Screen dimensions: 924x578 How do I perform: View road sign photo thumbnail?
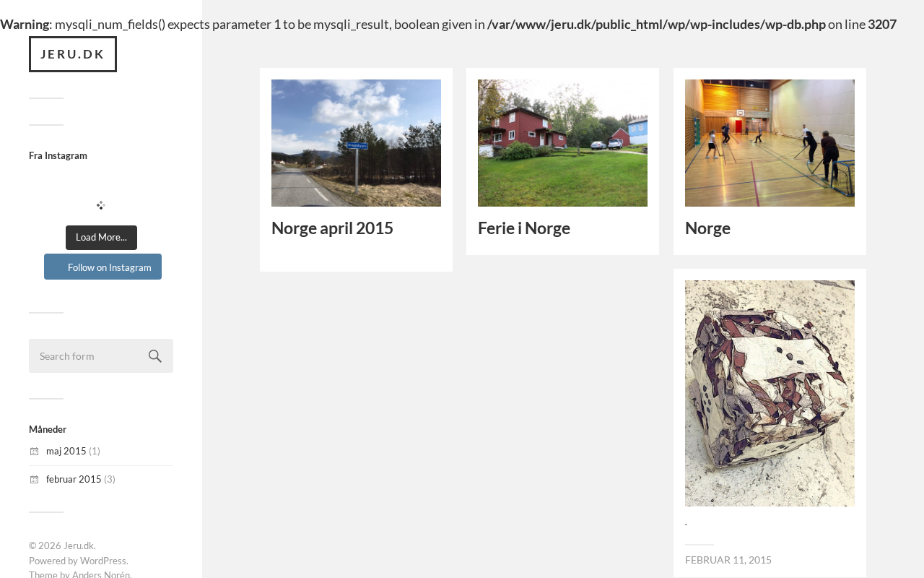356,143
